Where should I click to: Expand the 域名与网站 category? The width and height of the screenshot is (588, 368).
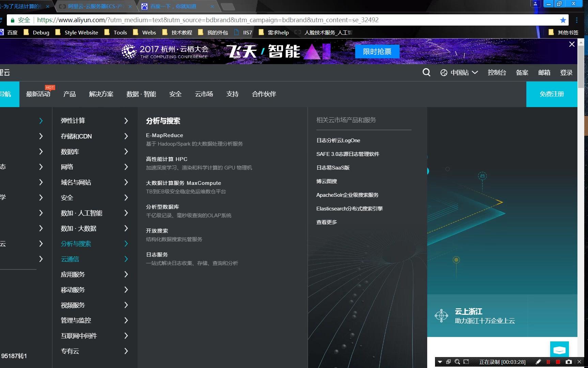pos(94,182)
